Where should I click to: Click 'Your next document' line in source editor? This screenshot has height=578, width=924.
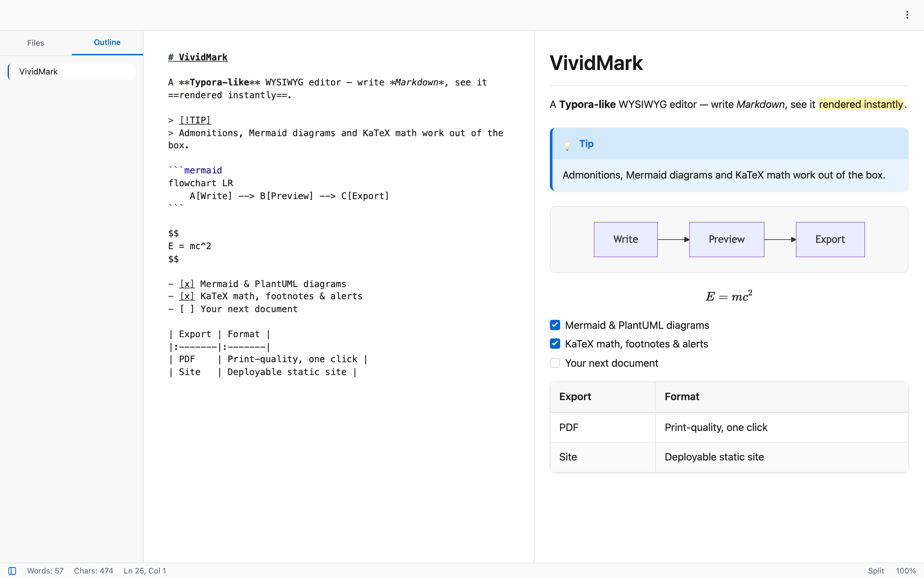coord(233,309)
